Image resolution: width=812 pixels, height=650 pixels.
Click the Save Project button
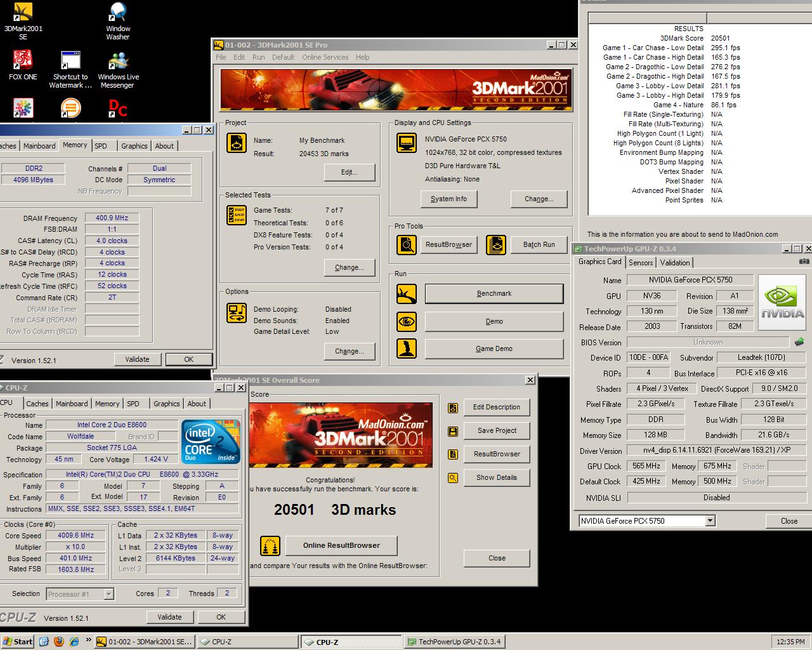(497, 431)
